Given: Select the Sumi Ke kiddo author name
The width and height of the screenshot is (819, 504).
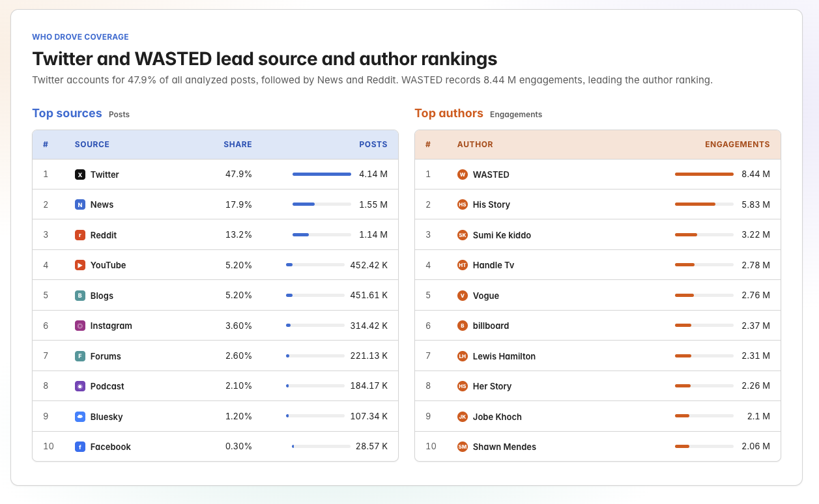Looking at the screenshot, I should [x=502, y=235].
